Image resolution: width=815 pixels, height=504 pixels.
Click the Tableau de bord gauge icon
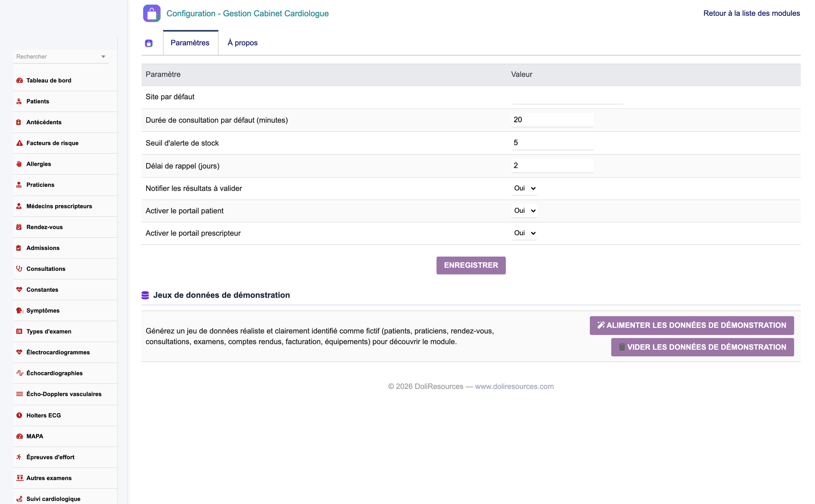(x=19, y=80)
